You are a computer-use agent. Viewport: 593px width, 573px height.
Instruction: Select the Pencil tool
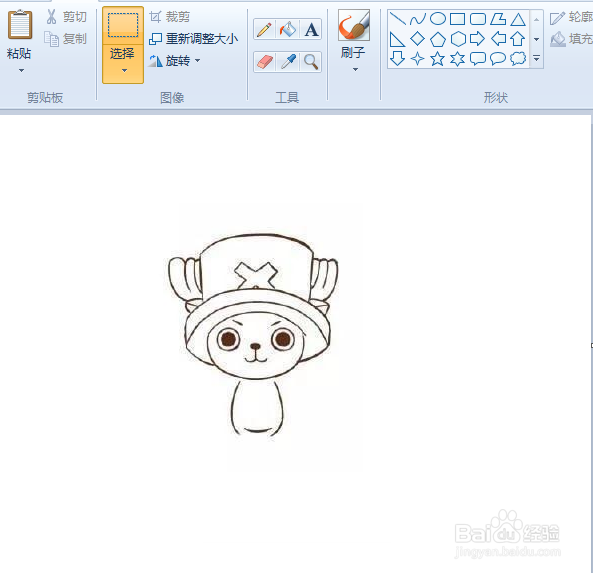264,29
